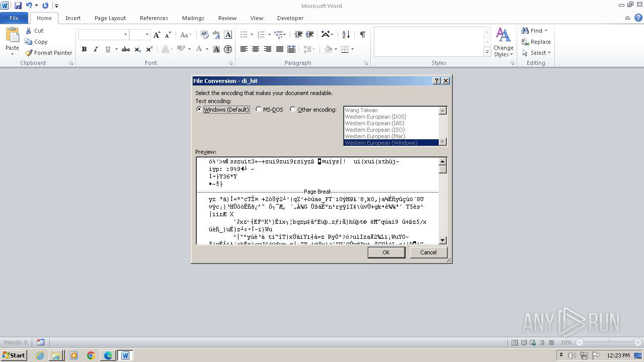Viewport: 644px width, 362px height.
Task: Switch to the Developer tab
Action: (290, 18)
